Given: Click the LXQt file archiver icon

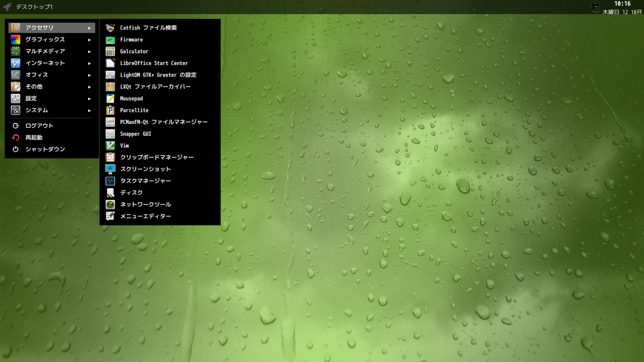Looking at the screenshot, I should (x=110, y=87).
